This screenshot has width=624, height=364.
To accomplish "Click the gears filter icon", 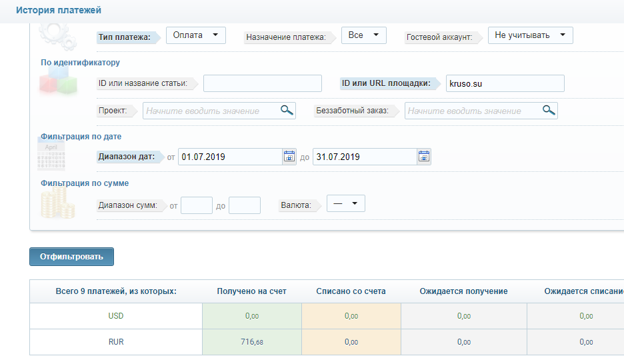I will [53, 33].
